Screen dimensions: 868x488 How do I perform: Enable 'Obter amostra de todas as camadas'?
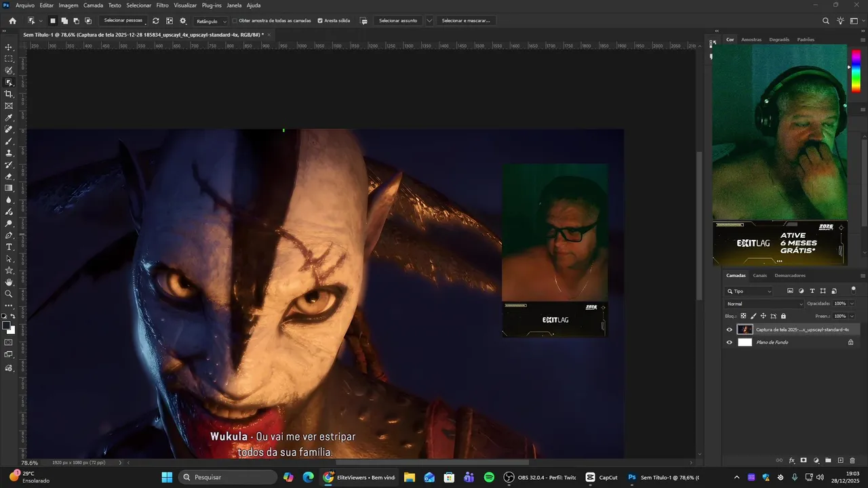pos(235,21)
